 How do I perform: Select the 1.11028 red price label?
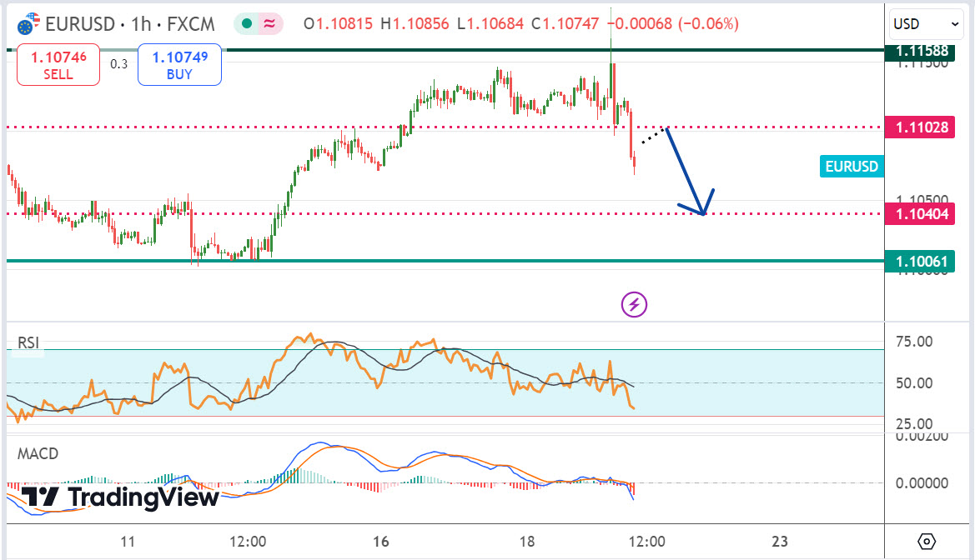pyautogui.click(x=922, y=127)
